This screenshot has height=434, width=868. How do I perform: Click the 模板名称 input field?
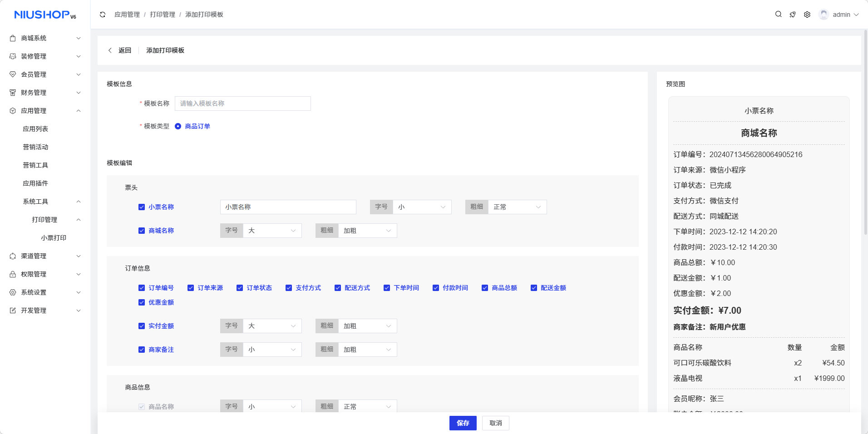[242, 104]
